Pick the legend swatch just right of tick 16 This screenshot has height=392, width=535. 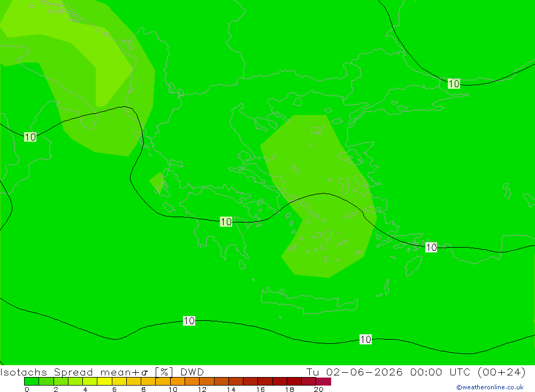265,381
